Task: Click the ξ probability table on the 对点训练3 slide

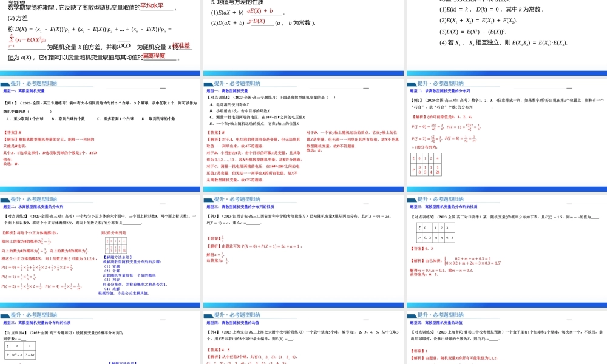Action: click(436, 232)
